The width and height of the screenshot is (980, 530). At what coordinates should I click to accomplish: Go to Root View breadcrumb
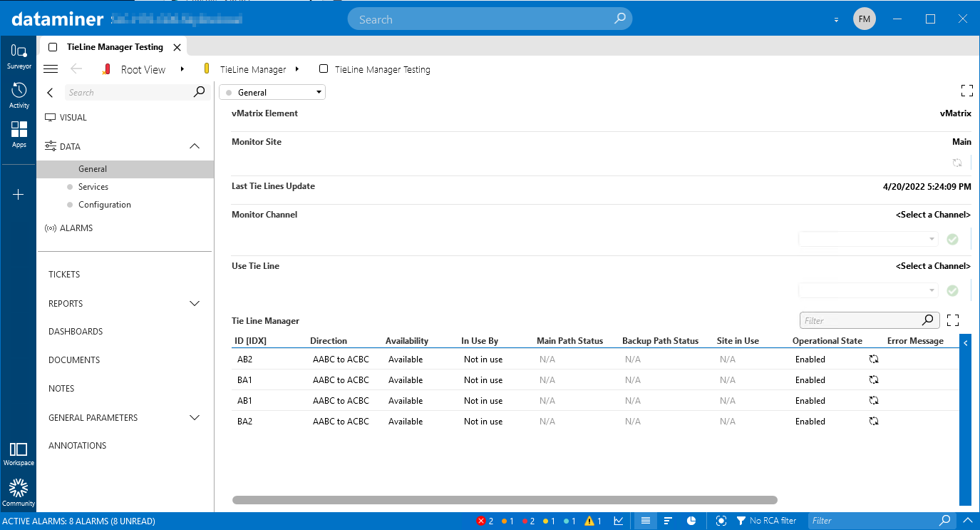tap(143, 69)
